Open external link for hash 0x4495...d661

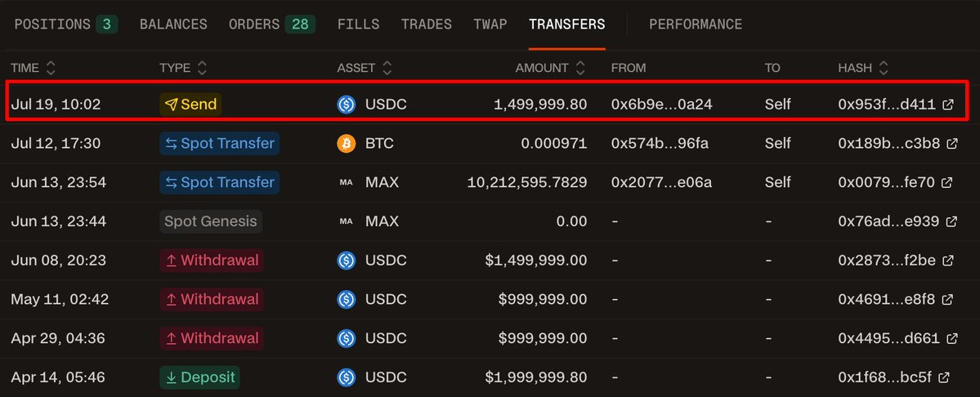tap(952, 338)
